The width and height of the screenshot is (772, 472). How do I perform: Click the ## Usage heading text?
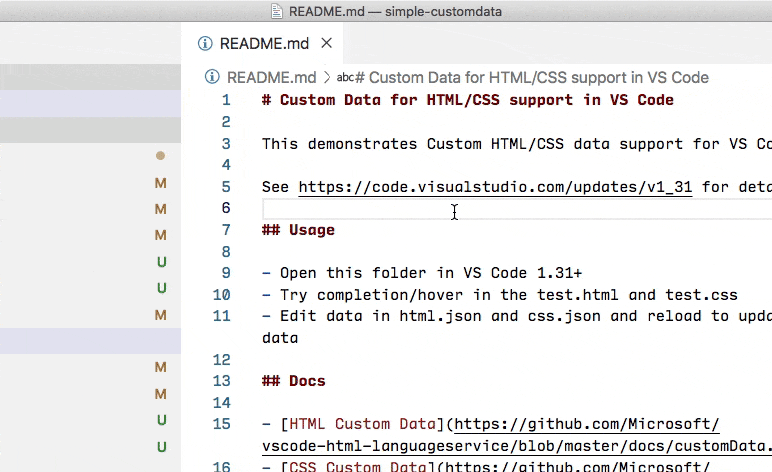298,230
